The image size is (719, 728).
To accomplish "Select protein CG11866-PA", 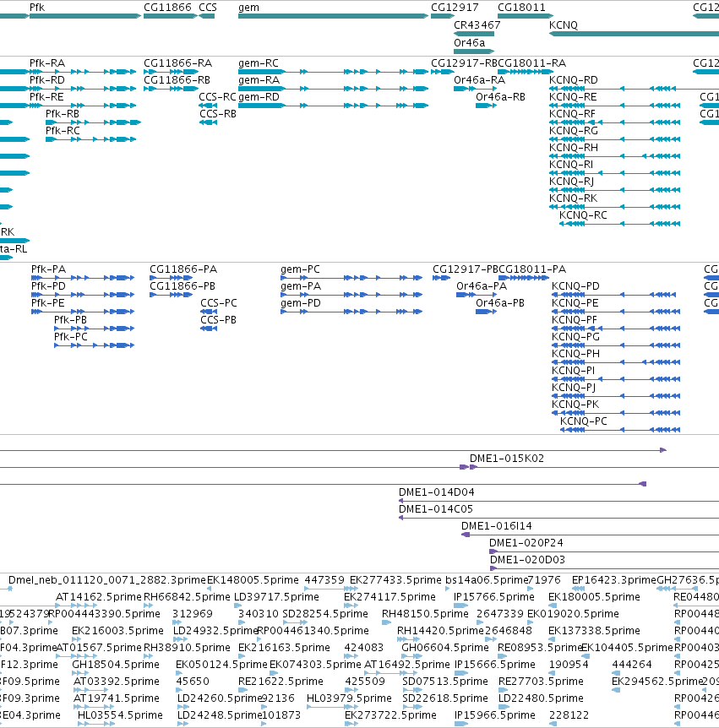I will coord(171,278).
